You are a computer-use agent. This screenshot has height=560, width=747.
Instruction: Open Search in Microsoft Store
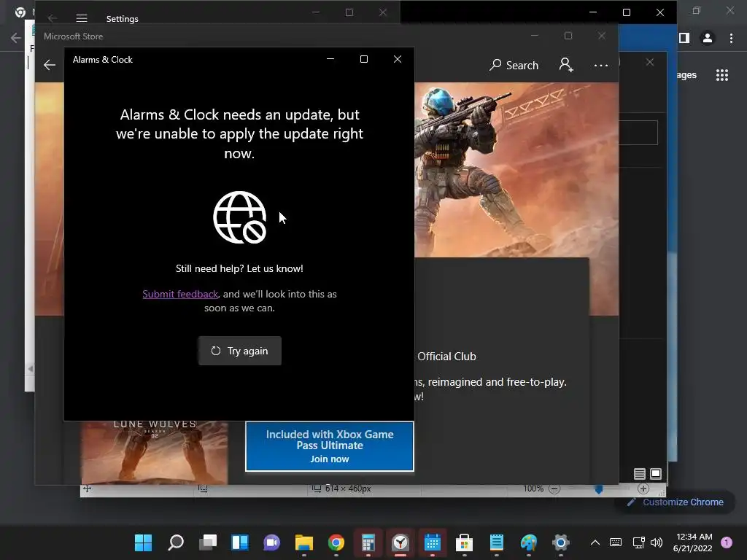[x=514, y=65]
